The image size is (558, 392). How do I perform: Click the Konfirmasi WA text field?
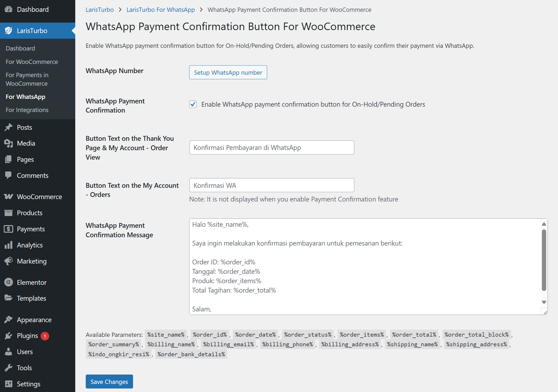point(271,185)
